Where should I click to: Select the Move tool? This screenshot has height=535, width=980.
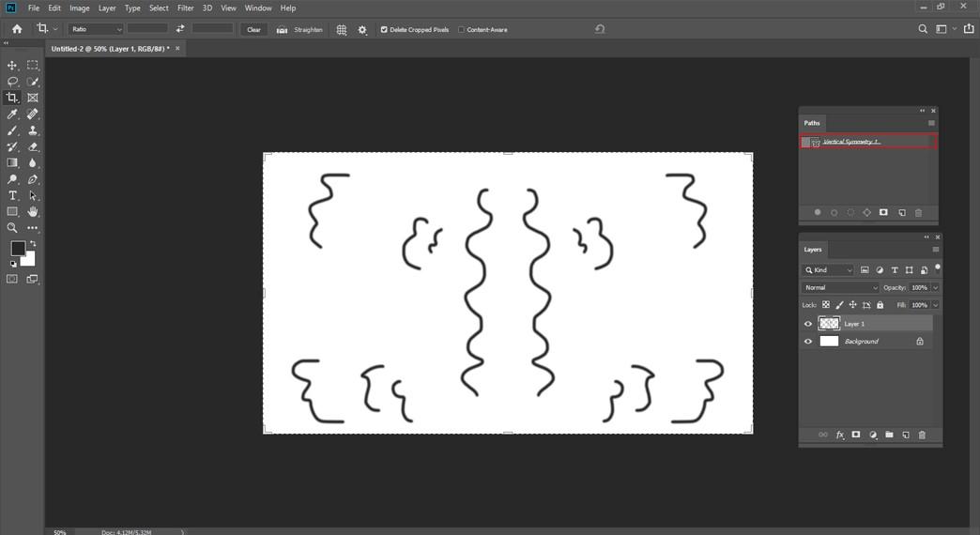[x=12, y=65]
